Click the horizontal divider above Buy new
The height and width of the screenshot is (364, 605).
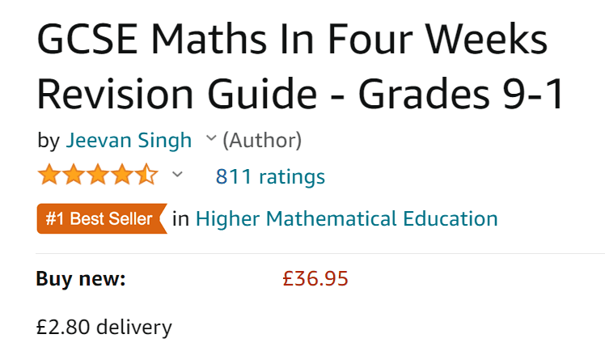pos(320,254)
